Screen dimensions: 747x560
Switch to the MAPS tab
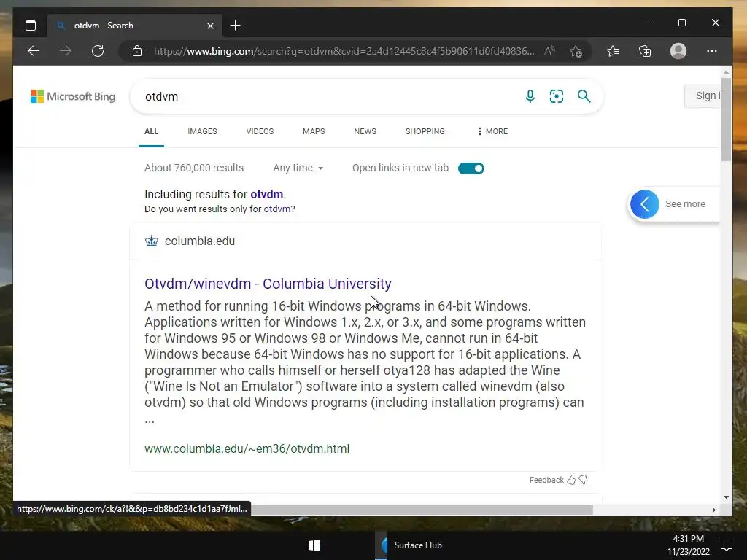point(314,131)
